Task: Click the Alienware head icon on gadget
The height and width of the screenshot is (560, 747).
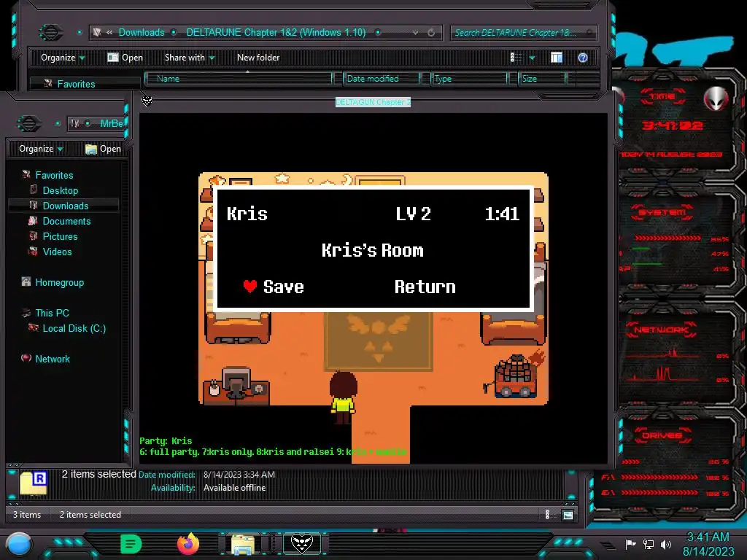Action: 716,99
